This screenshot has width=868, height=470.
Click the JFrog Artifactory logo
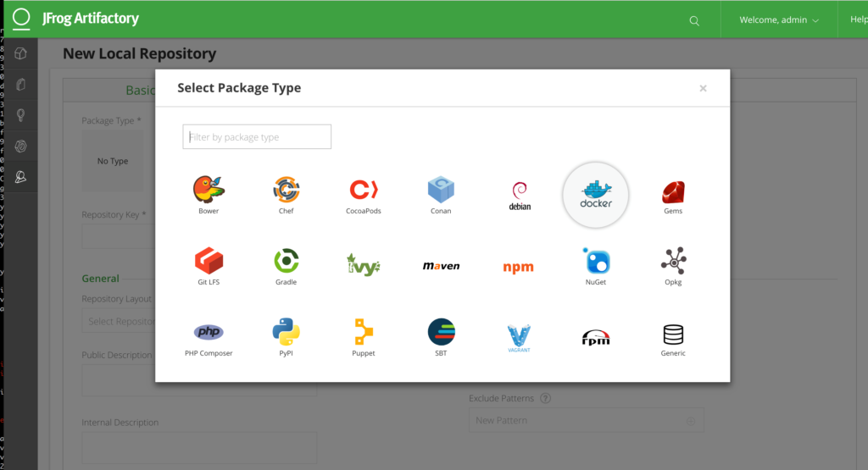pyautogui.click(x=76, y=18)
